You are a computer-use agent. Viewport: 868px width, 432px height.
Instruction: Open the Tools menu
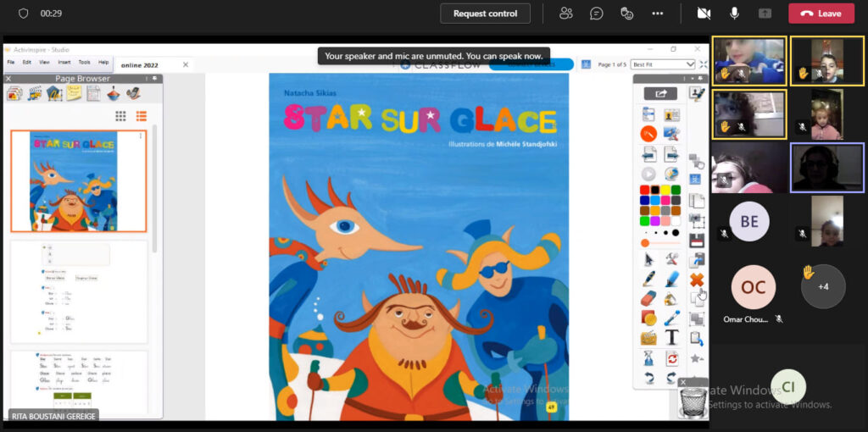coord(84,62)
